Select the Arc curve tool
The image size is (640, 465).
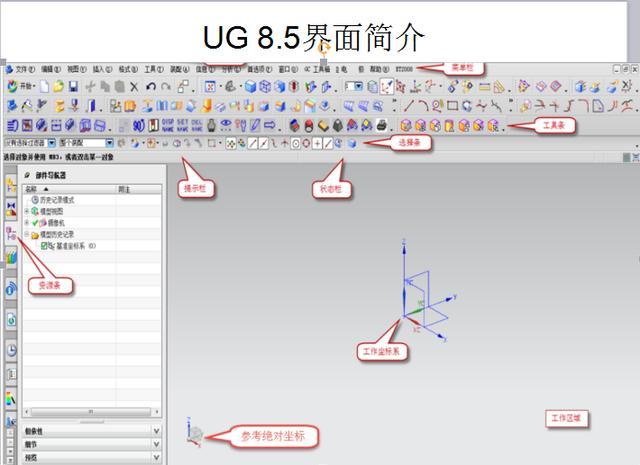coord(423,106)
